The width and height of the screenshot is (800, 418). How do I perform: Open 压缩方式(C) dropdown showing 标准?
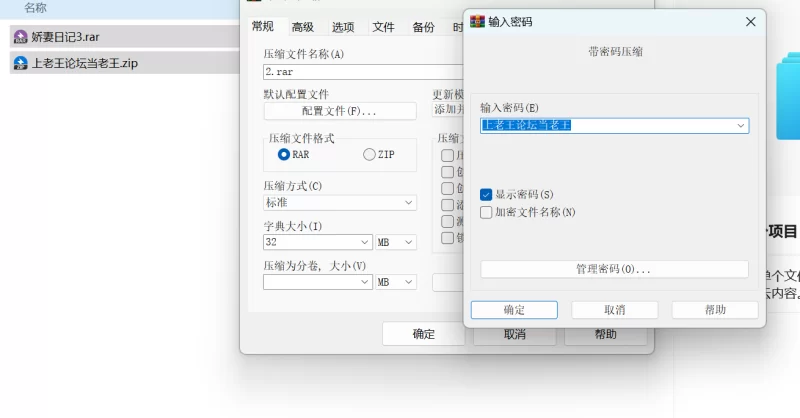tap(340, 203)
